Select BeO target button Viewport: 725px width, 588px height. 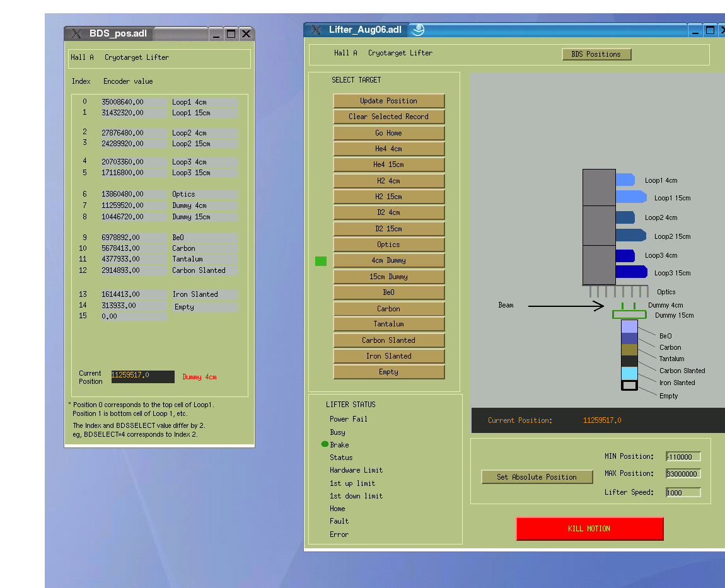[x=389, y=292]
